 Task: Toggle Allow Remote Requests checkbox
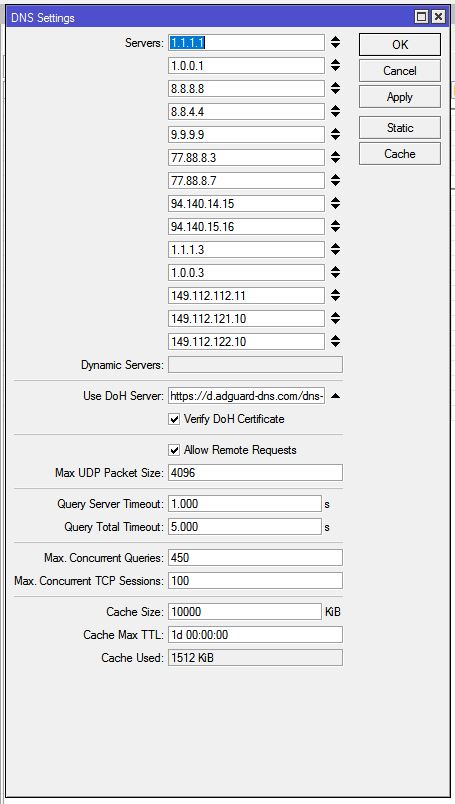click(x=174, y=450)
